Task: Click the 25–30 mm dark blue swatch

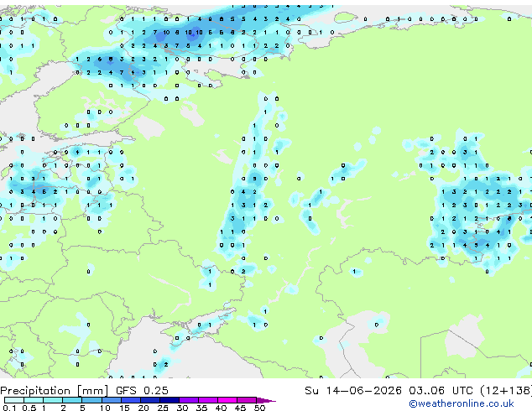Action: pyautogui.click(x=170, y=400)
